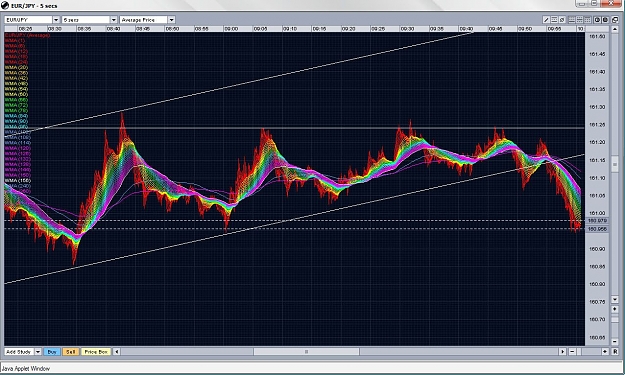Screen dimensions: 625x375
Task: Click the 08:40 time axis label
Action: click(x=113, y=29)
